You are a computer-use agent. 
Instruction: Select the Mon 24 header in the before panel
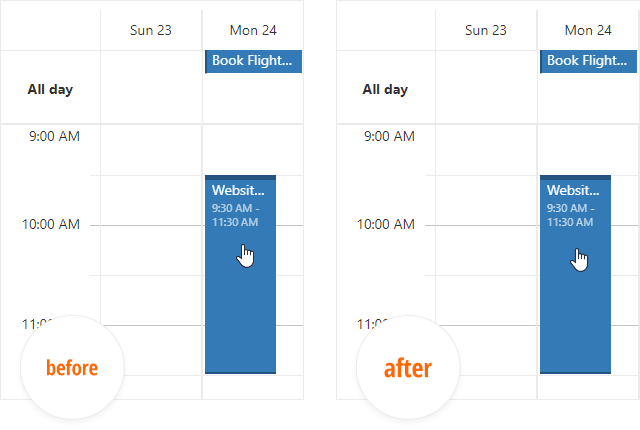[252, 30]
